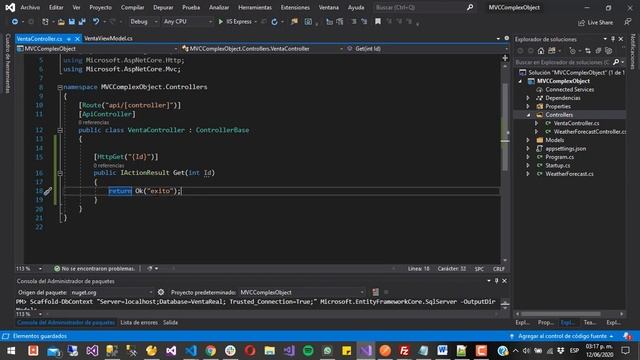Click Solution Explorer home icon
640x360 pixels.
tap(541, 51)
